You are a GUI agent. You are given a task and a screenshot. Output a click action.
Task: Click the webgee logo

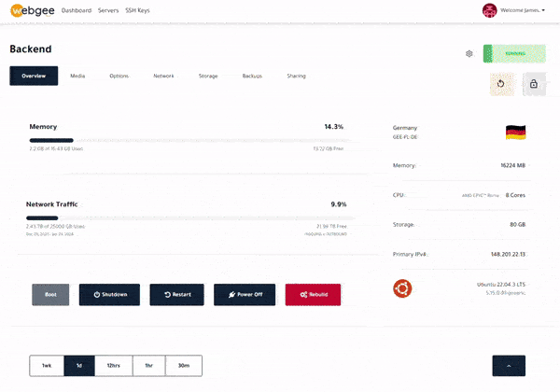33,10
